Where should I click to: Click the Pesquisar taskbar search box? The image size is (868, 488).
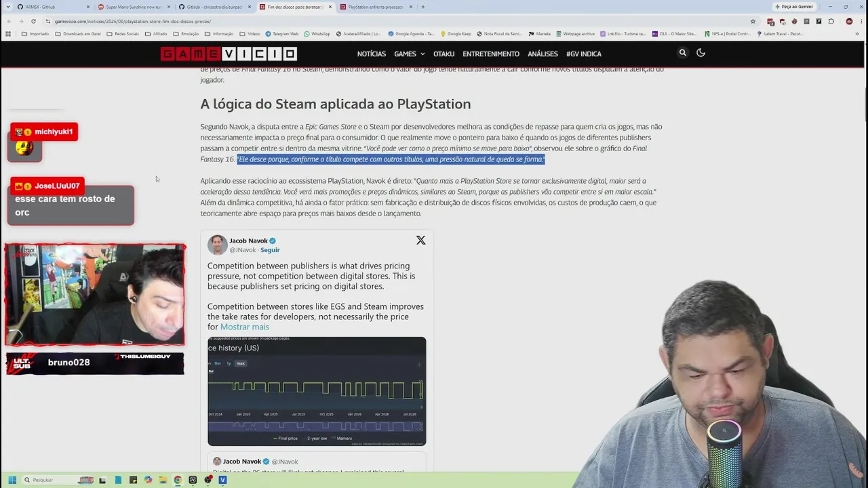(x=58, y=480)
